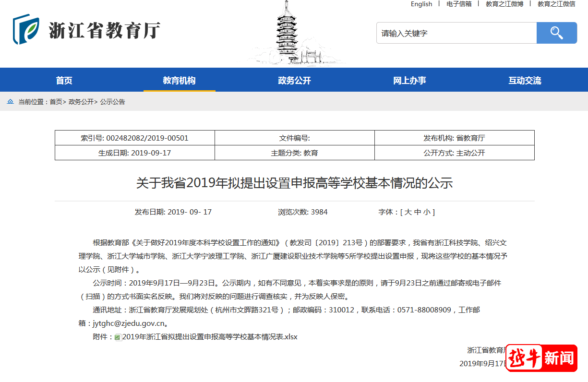Open the 电子信箱 link at top
588x382 pixels.
[x=459, y=4]
